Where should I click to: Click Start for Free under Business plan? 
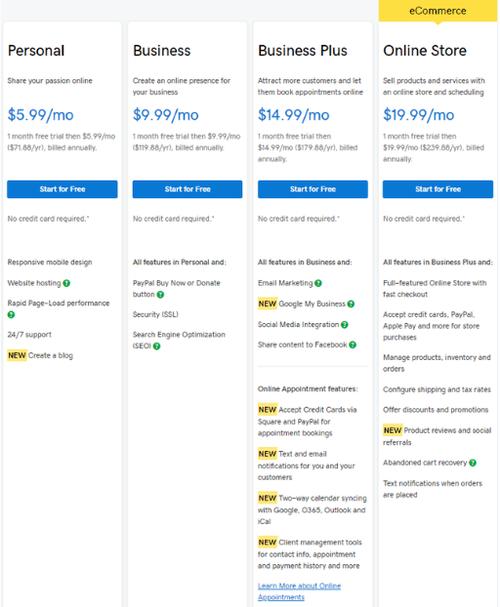187,189
